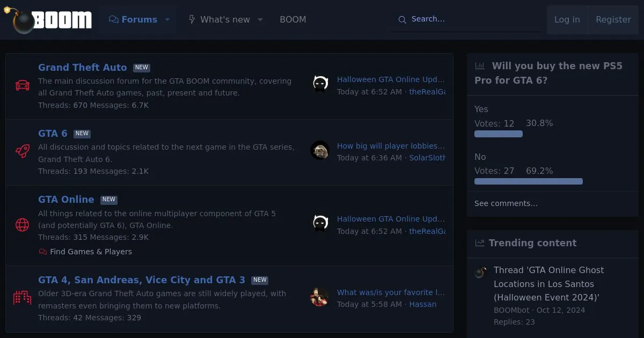
Task: Expand the Forums dropdown arrow
Action: click(x=167, y=19)
